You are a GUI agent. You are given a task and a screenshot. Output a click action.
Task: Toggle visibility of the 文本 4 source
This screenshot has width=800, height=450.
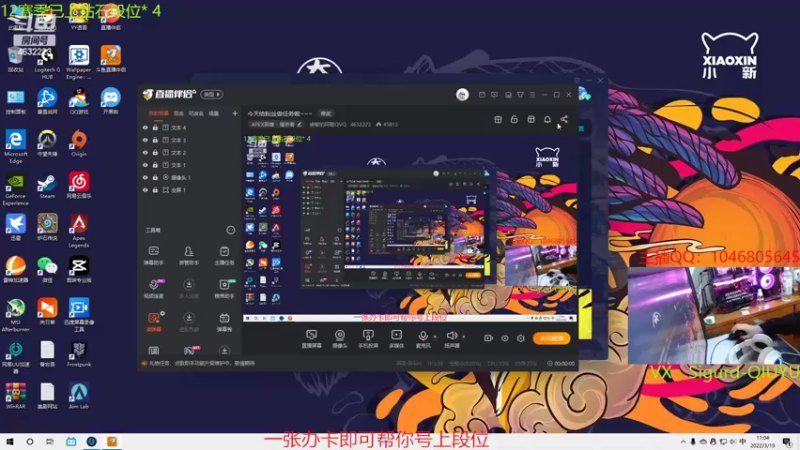coord(145,128)
